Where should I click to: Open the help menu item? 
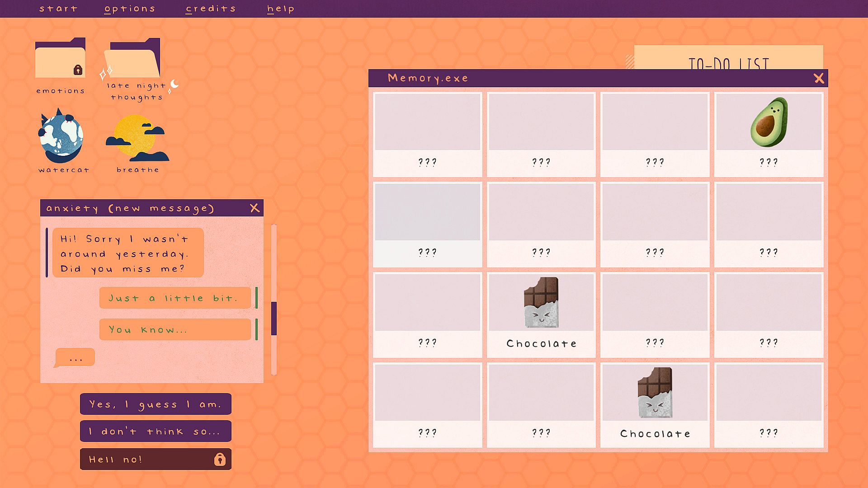pyautogui.click(x=281, y=9)
